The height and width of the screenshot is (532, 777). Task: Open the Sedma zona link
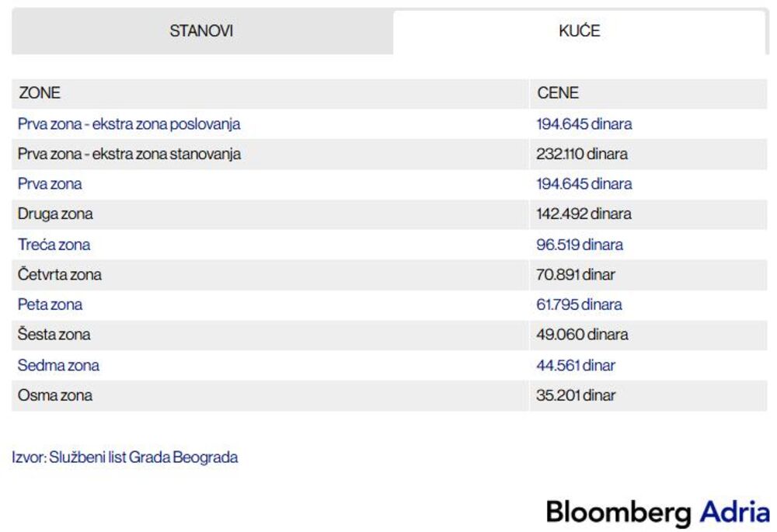(58, 366)
